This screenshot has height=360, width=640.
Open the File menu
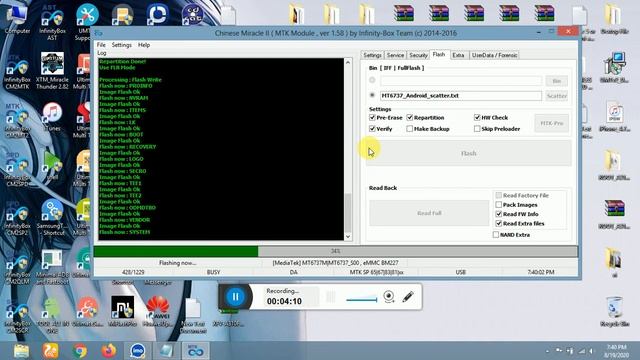point(101,45)
